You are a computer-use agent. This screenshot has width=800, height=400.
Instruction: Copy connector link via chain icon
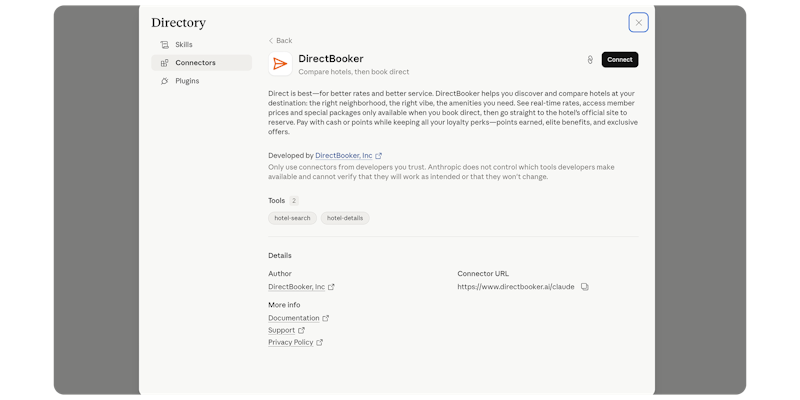pos(590,60)
